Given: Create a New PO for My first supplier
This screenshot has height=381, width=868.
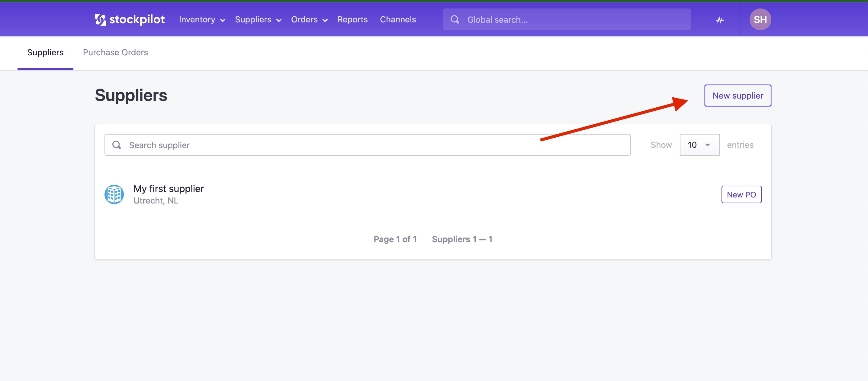Looking at the screenshot, I should pos(741,194).
